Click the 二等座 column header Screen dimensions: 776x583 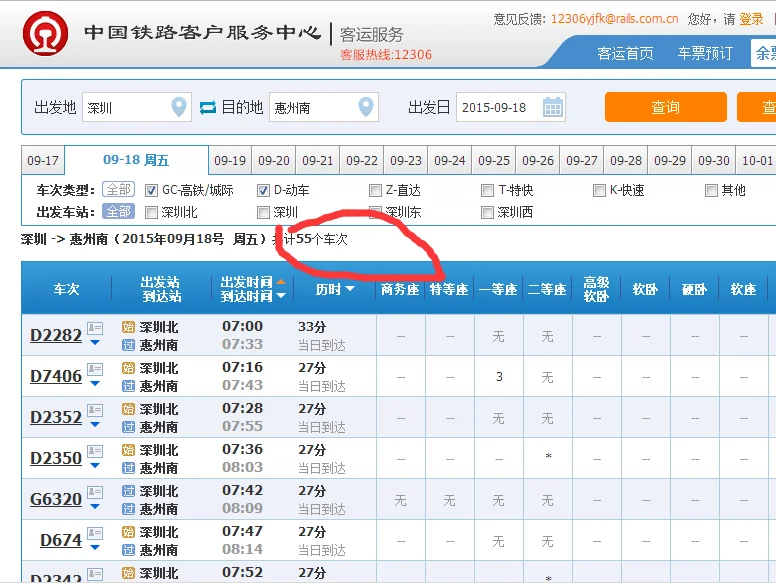(547, 289)
